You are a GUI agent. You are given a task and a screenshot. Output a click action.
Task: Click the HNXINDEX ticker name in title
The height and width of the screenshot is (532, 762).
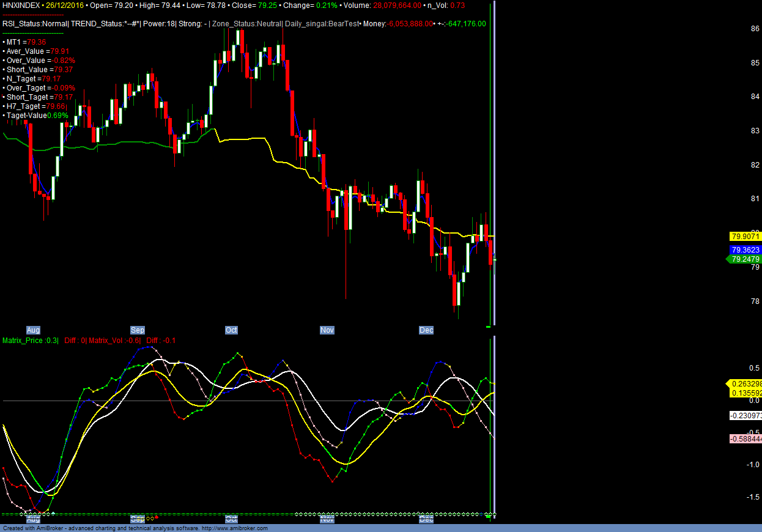(x=21, y=5)
